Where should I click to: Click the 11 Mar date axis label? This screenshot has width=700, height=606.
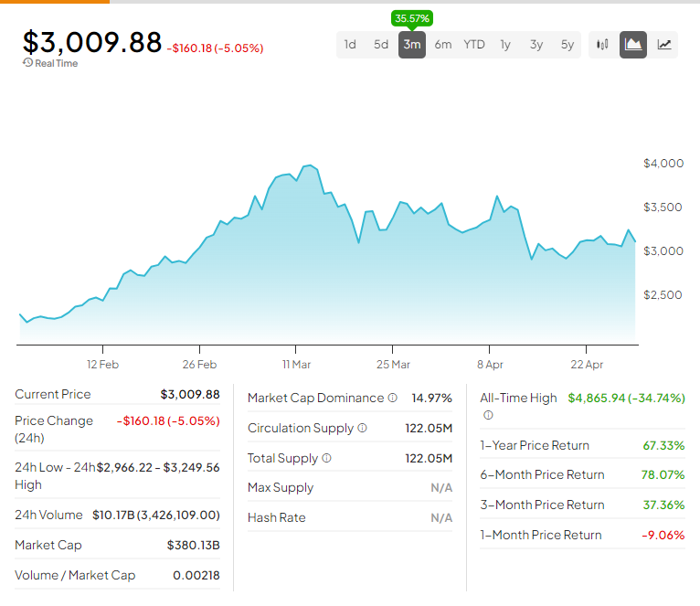[x=295, y=364]
